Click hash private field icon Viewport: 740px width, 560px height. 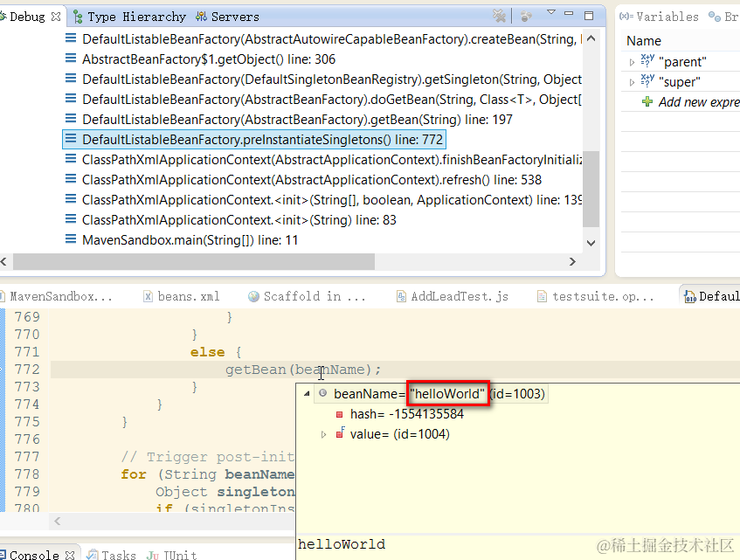[x=339, y=414]
